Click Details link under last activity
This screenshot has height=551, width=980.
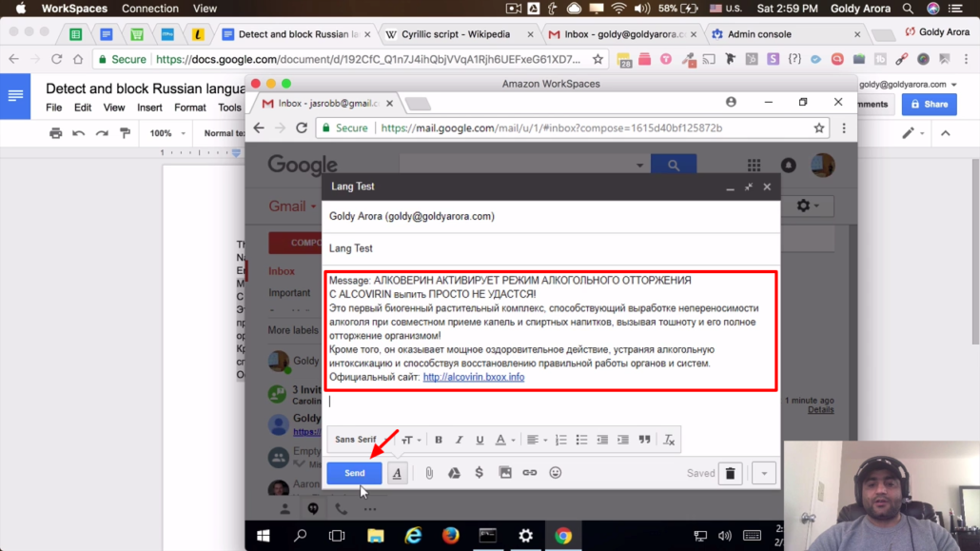tap(820, 409)
